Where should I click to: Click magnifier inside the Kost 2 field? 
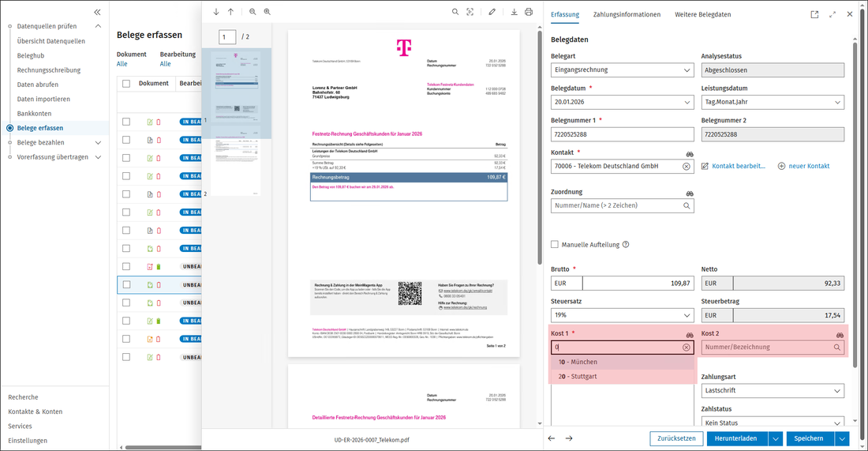click(x=837, y=348)
